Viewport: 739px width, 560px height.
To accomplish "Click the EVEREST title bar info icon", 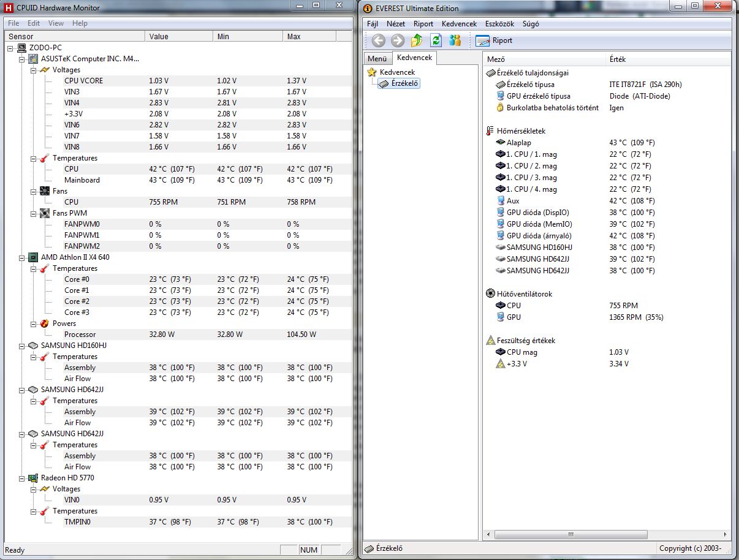I will pos(368,9).
